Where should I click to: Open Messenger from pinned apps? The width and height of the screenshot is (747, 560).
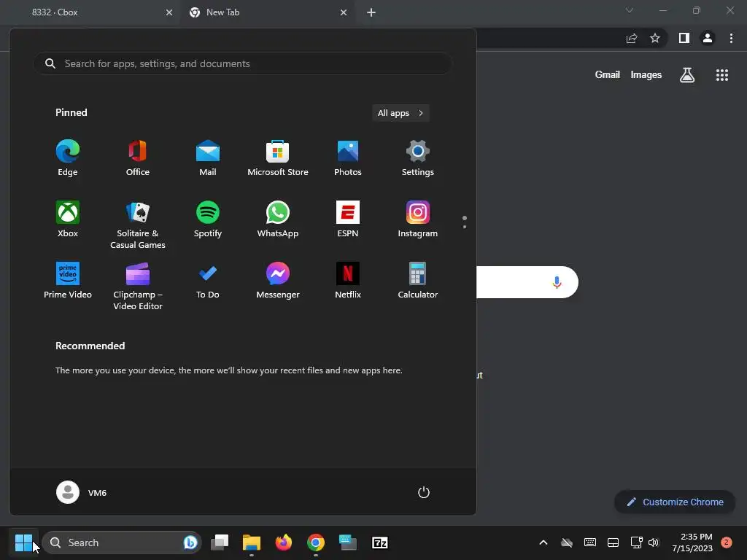click(x=278, y=281)
